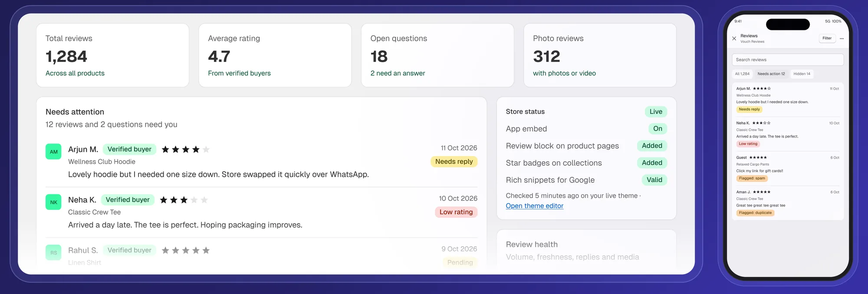868x294 pixels.
Task: Open the Average rating card
Action: point(275,55)
